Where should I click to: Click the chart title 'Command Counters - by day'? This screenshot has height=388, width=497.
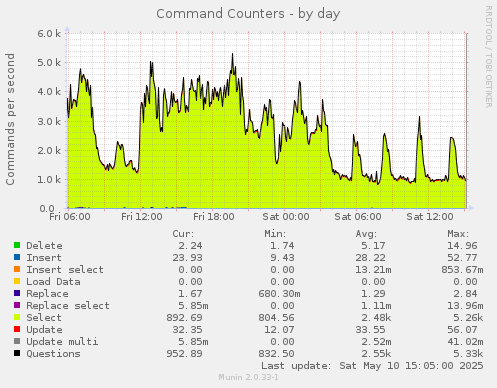(248, 14)
